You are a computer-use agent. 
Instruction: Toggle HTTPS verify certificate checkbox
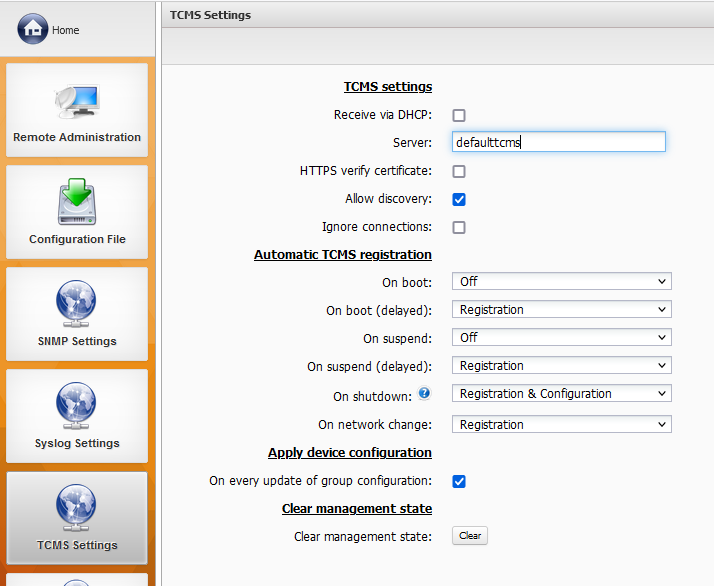pyautogui.click(x=459, y=171)
